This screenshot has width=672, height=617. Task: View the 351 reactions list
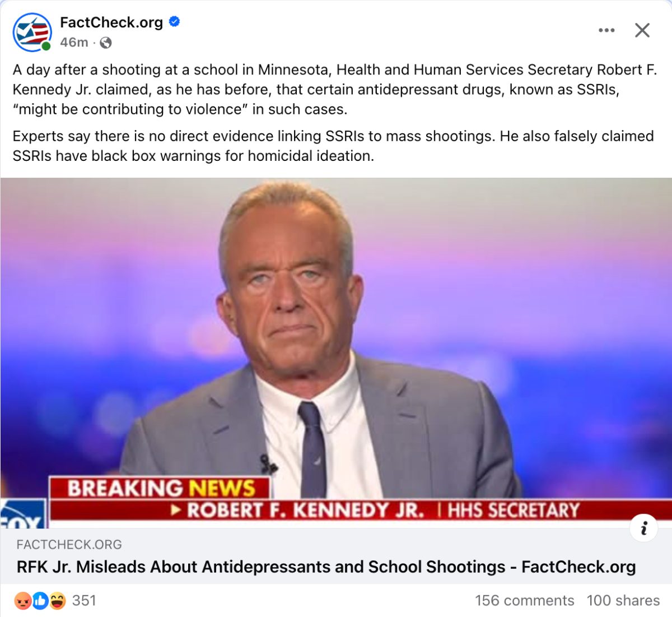pos(85,601)
